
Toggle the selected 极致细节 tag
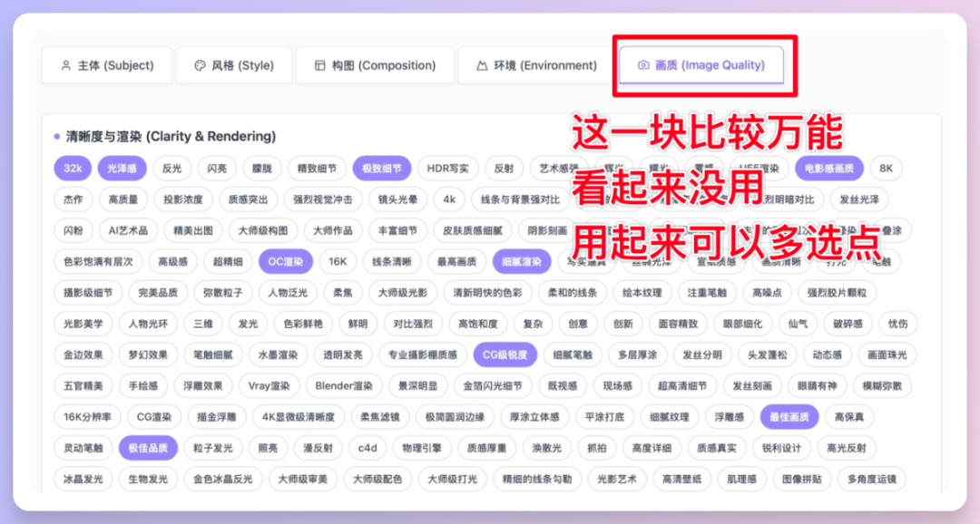point(382,169)
